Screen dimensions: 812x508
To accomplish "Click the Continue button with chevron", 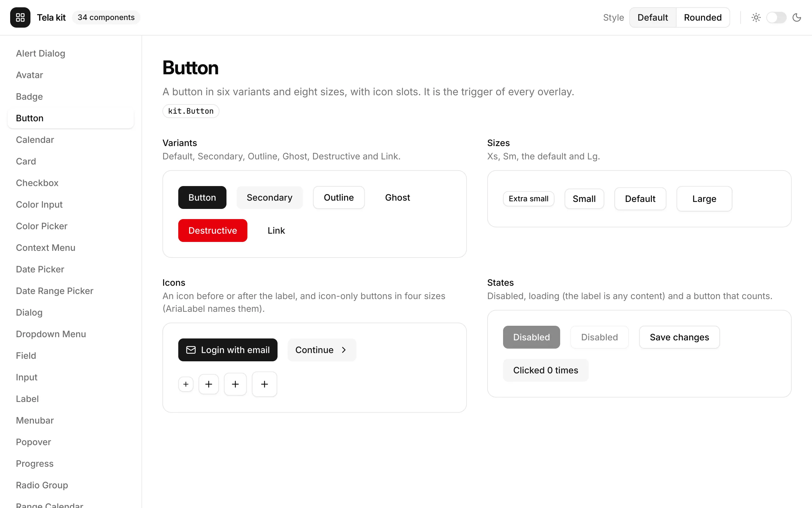I will coord(322,350).
